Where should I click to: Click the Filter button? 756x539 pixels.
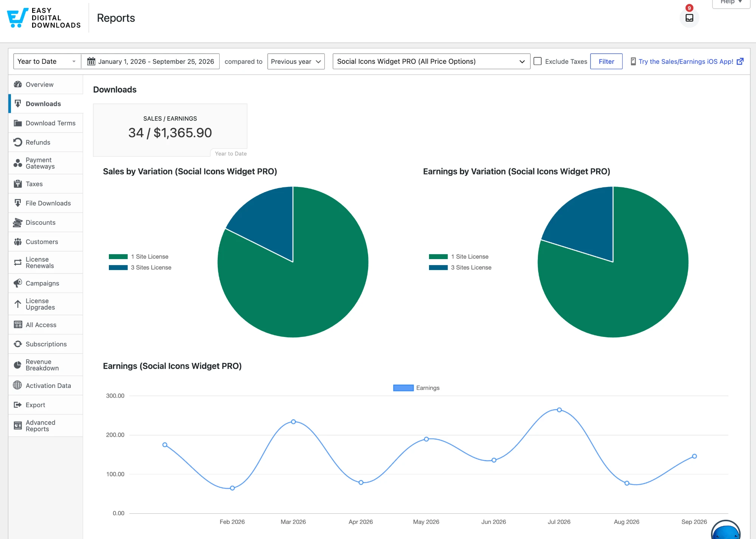[606, 61]
